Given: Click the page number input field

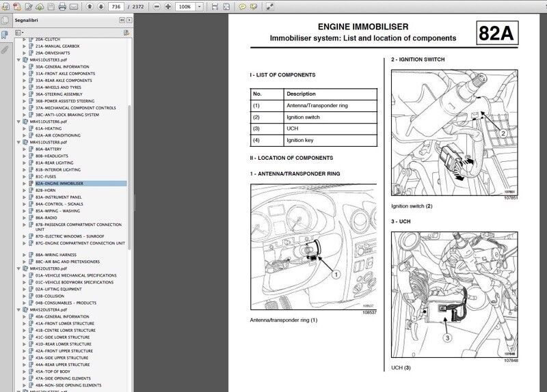Looking at the screenshot, I should point(118,6).
